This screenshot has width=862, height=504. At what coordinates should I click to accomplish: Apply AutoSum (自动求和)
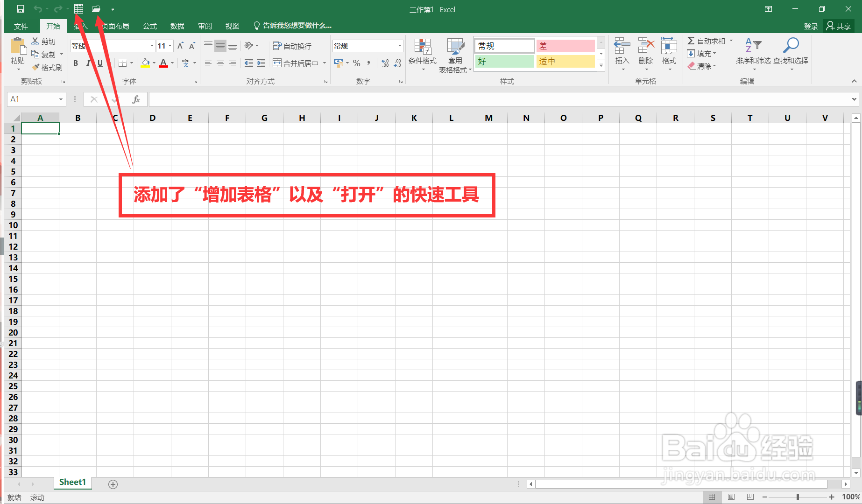707,41
